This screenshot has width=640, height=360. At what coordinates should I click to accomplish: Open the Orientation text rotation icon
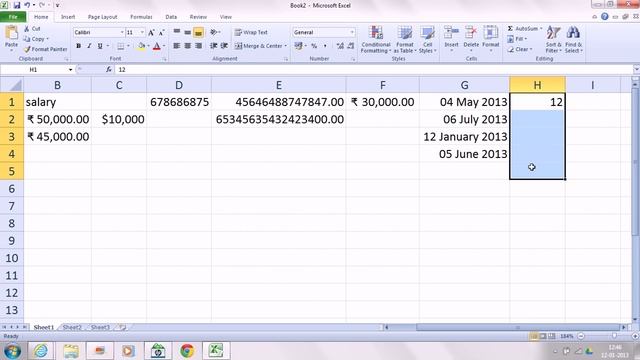coord(214,32)
